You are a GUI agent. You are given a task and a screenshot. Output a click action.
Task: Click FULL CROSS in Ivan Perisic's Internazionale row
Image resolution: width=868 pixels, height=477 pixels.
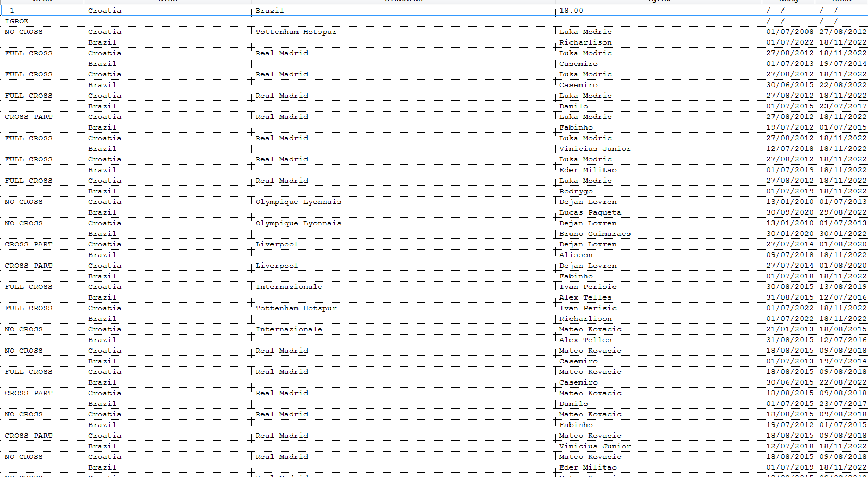click(29, 287)
